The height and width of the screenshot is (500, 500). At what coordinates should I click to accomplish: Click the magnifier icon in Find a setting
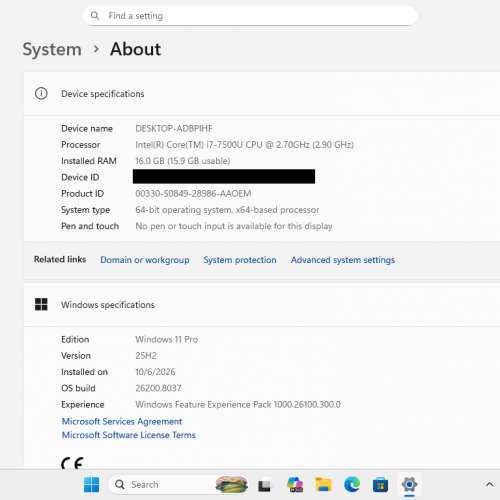click(x=95, y=16)
